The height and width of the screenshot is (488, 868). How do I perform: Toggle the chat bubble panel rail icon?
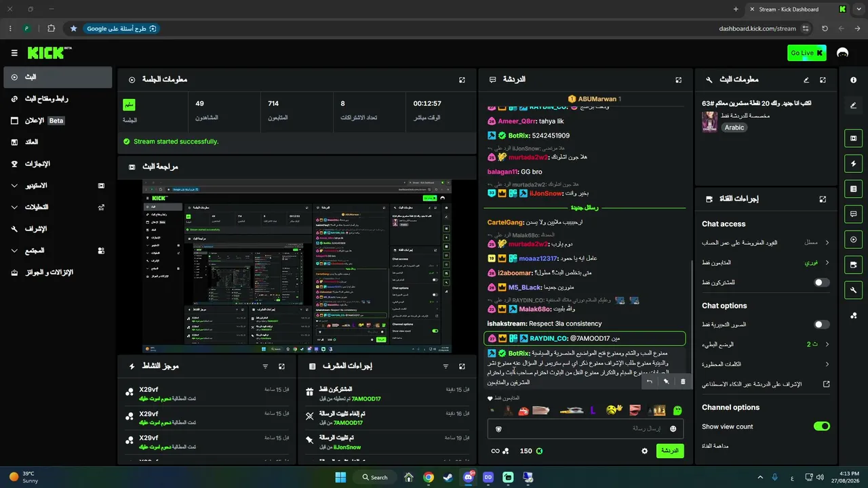coord(853,214)
